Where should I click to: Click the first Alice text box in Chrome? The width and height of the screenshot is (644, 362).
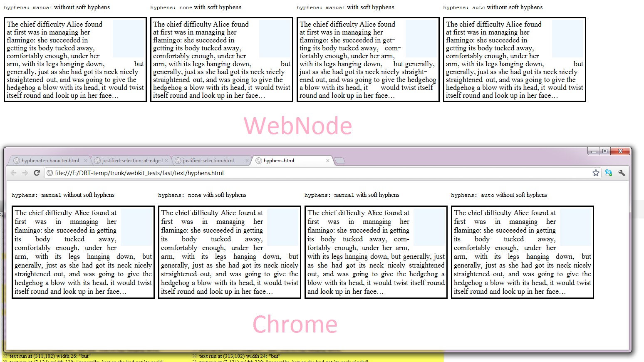[83, 252]
